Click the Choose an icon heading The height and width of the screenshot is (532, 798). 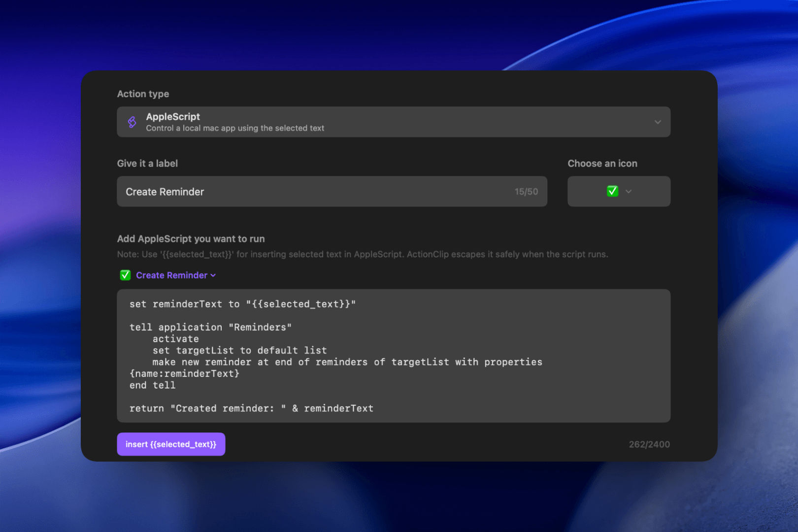click(x=602, y=164)
